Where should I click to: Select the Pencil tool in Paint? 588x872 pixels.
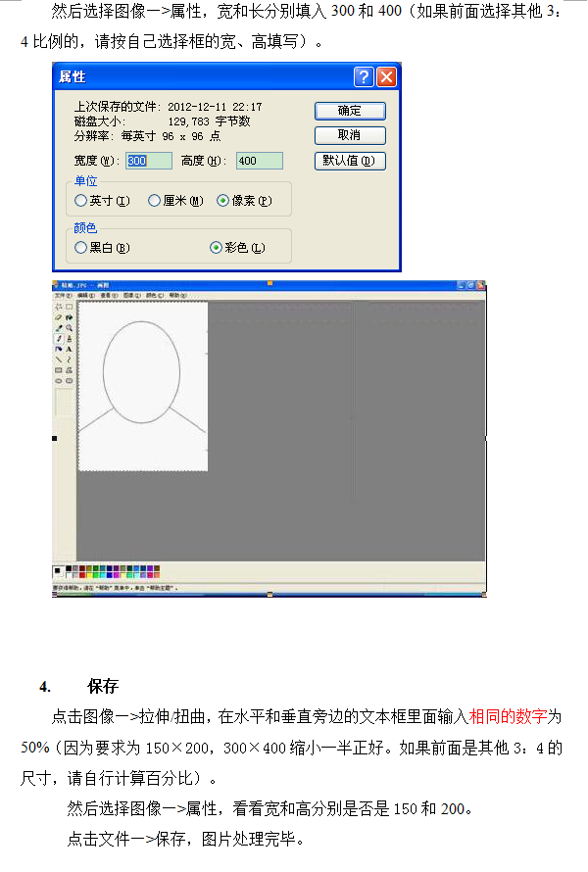pos(58,338)
